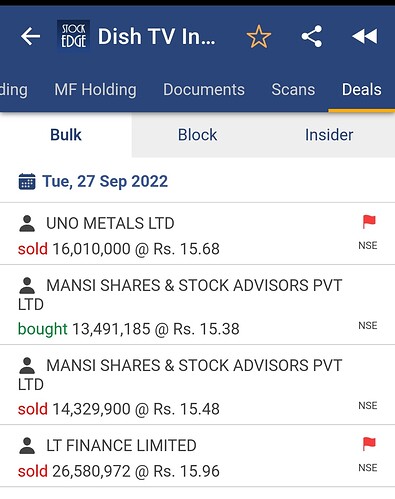Toggle the favorite star for Dish TV
395x499 pixels.
259,36
